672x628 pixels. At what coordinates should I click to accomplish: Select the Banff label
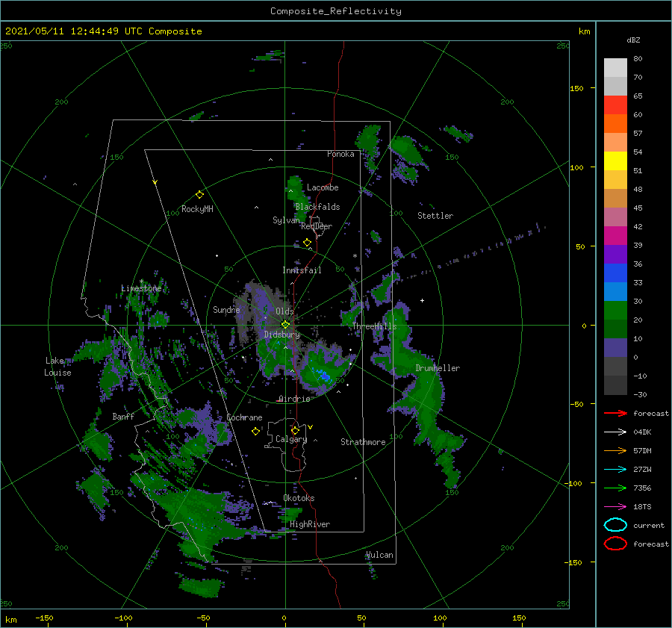[123, 416]
